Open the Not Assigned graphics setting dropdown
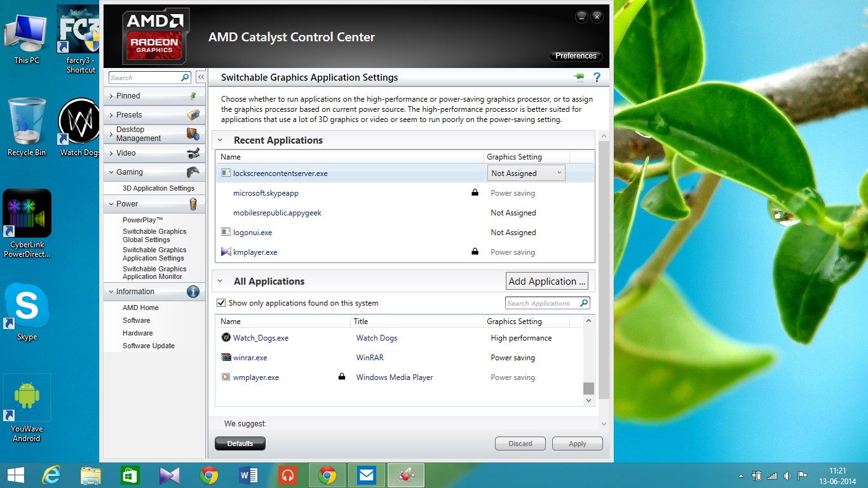The width and height of the screenshot is (868, 488). 526,173
